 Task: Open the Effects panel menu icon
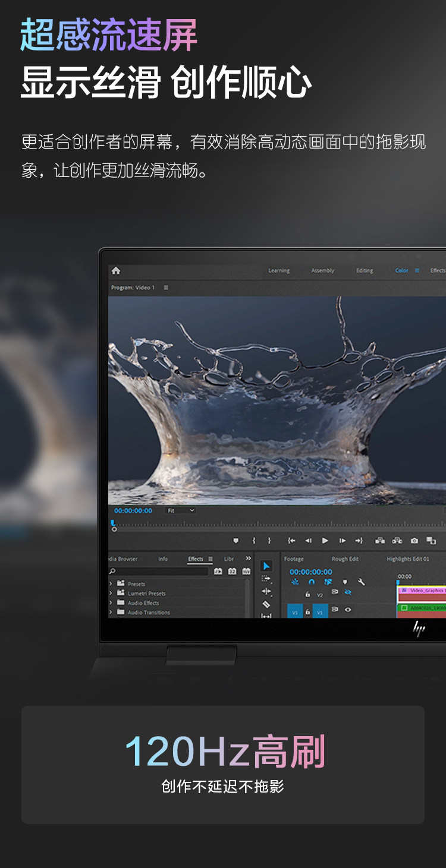tap(210, 559)
